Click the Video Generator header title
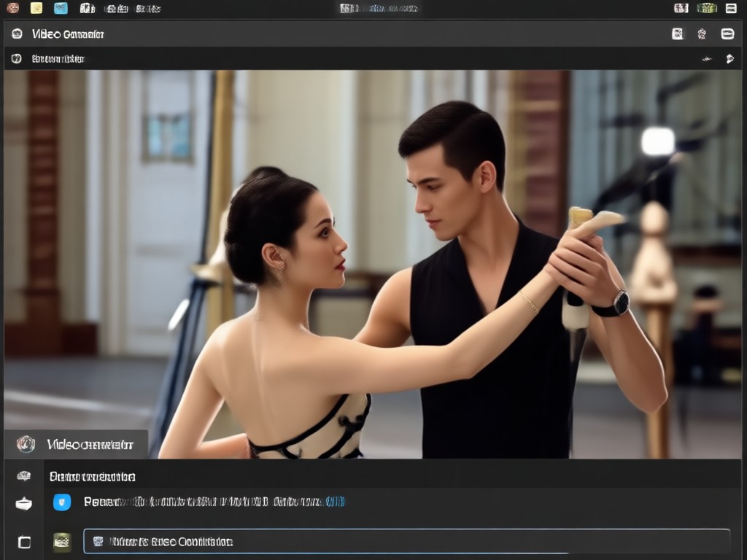The width and height of the screenshot is (747, 560). point(68,34)
